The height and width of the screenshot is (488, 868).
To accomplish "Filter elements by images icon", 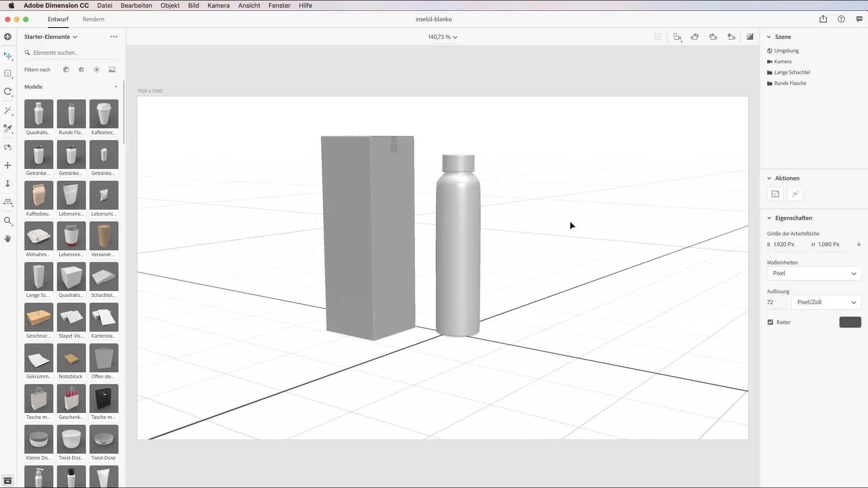I will (112, 70).
